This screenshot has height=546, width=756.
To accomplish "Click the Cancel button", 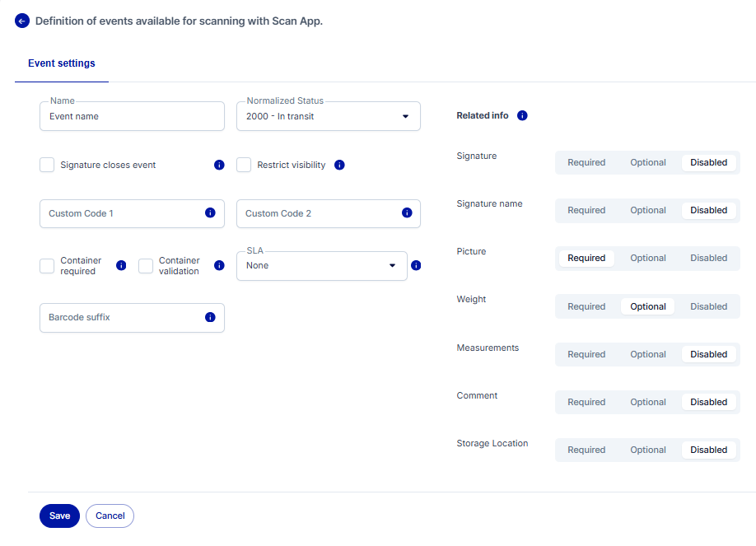I will [110, 516].
